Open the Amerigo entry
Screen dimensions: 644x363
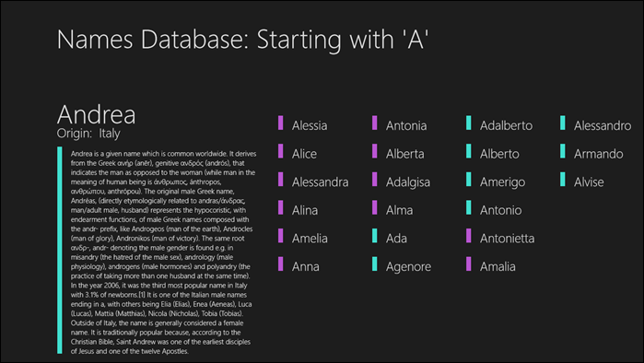(x=502, y=181)
